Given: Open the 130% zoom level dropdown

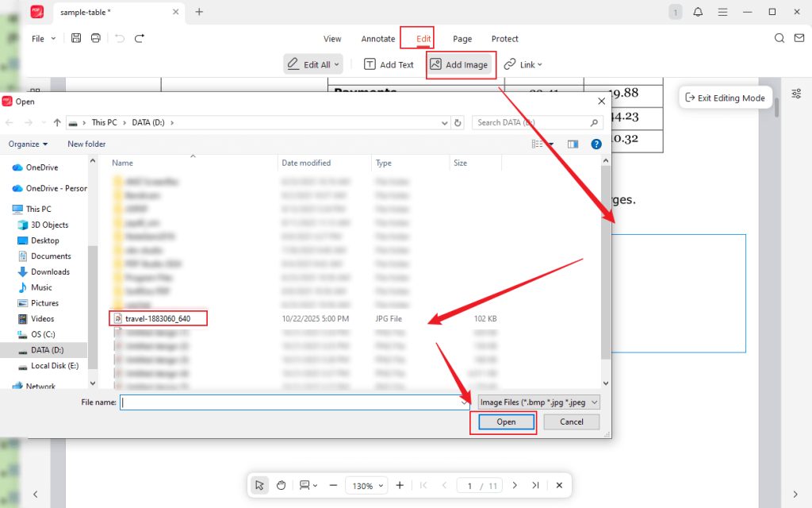Looking at the screenshot, I should pyautogui.click(x=366, y=485).
